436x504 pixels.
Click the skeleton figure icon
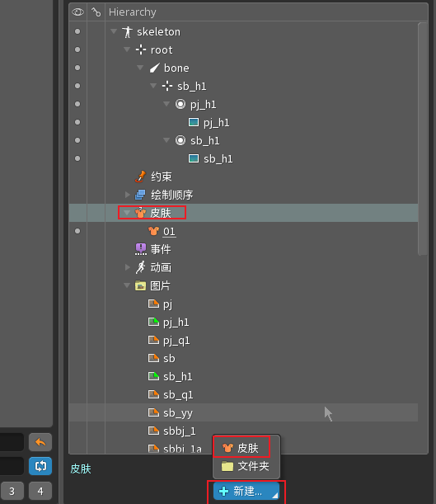click(x=127, y=32)
